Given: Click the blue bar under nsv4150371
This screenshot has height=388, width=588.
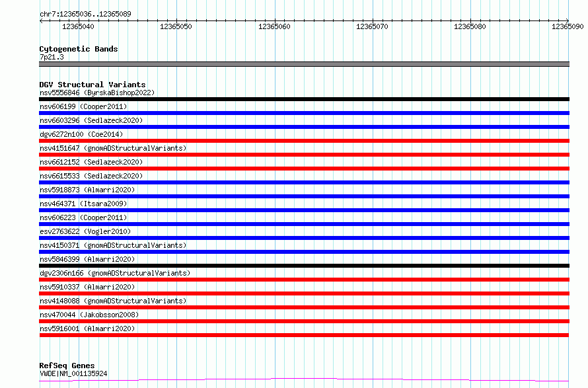Looking at the screenshot, I should [x=304, y=252].
